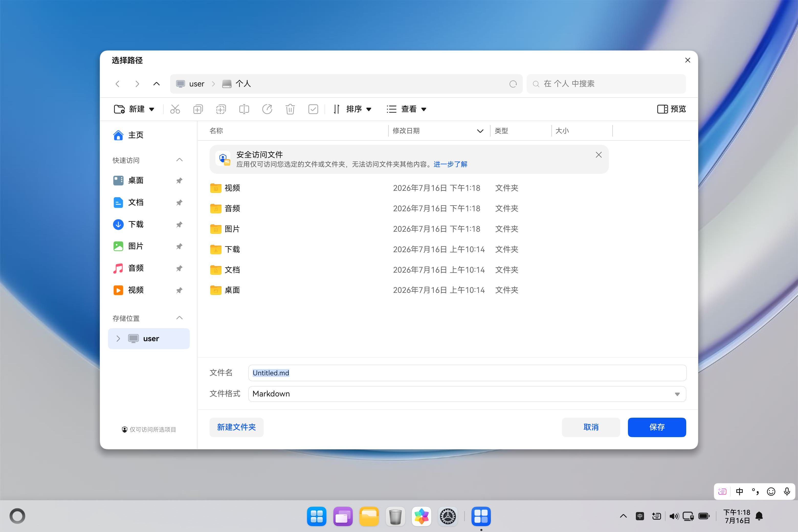Focus the 在 个人 中搜索 search box

[606, 84]
